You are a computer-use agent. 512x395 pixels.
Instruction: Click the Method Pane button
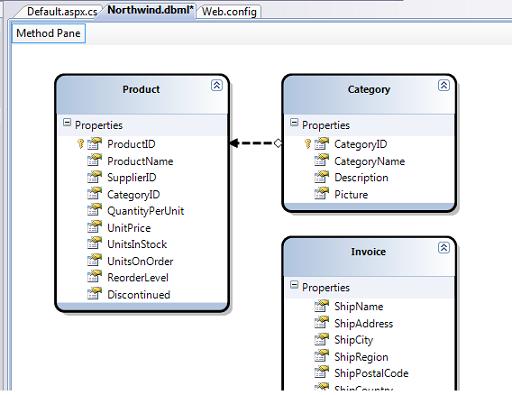(x=49, y=33)
